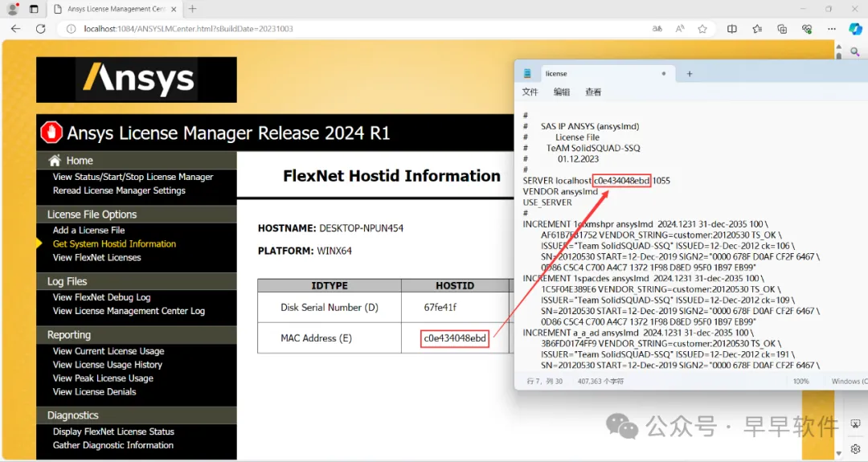Image resolution: width=868 pixels, height=462 pixels.
Task: Click the Home house icon
Action: point(55,161)
